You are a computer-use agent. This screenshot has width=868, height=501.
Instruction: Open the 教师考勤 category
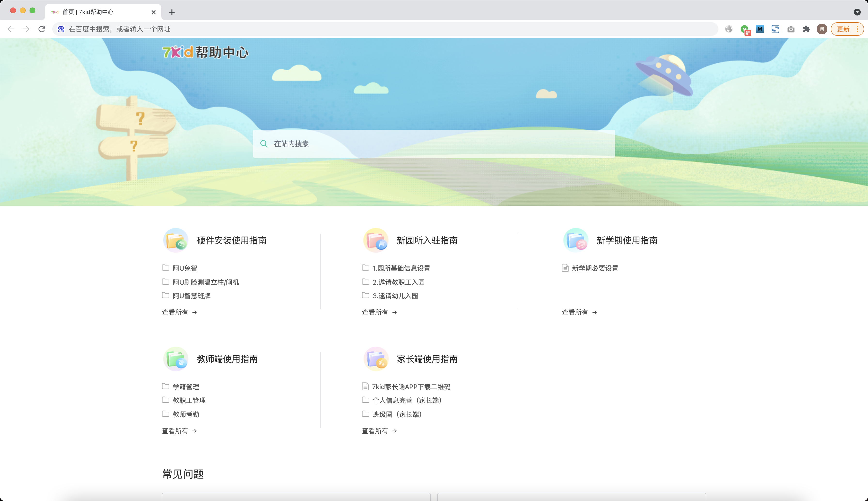(x=186, y=414)
